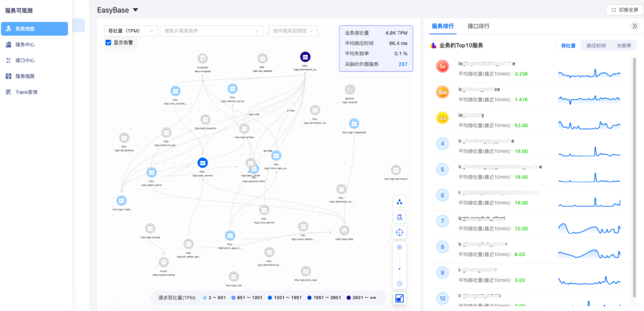Click the 平均失败率 0.1 % stat

pyautogui.click(x=376, y=54)
